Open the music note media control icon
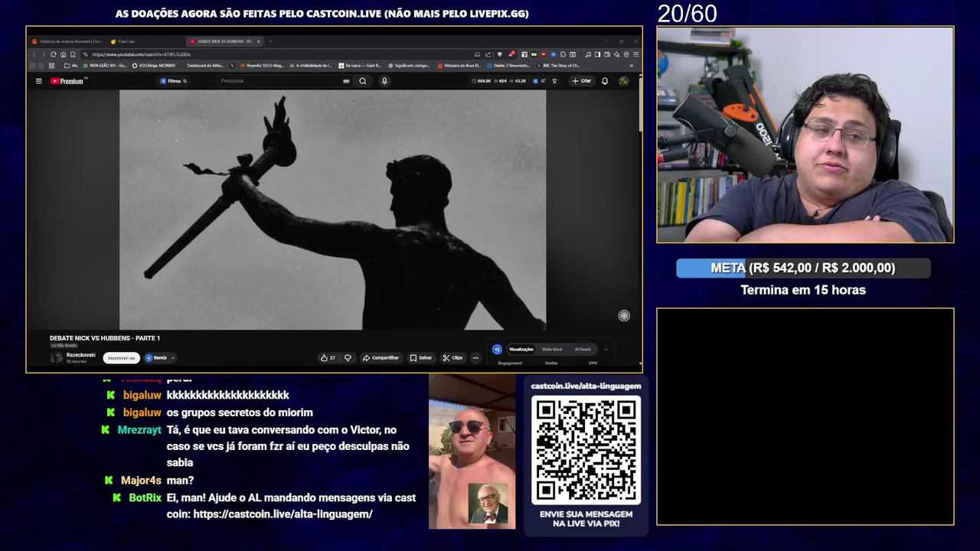 point(587,54)
